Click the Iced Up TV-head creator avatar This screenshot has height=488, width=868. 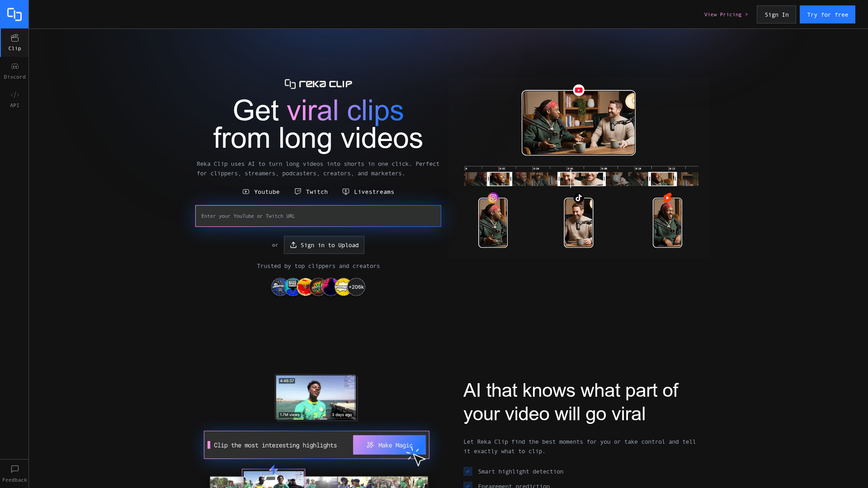[x=292, y=287]
